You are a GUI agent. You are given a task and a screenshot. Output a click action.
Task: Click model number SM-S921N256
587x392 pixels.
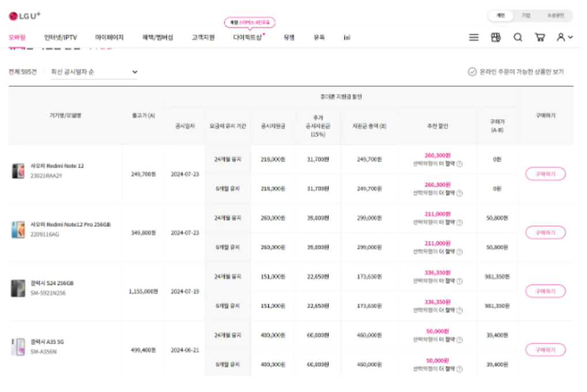(48, 293)
